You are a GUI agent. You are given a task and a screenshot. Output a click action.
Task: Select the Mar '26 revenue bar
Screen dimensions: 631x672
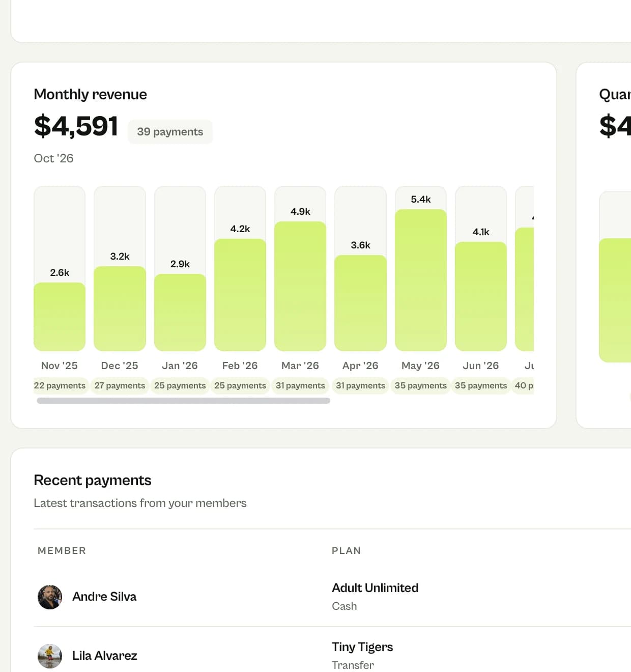pyautogui.click(x=300, y=286)
